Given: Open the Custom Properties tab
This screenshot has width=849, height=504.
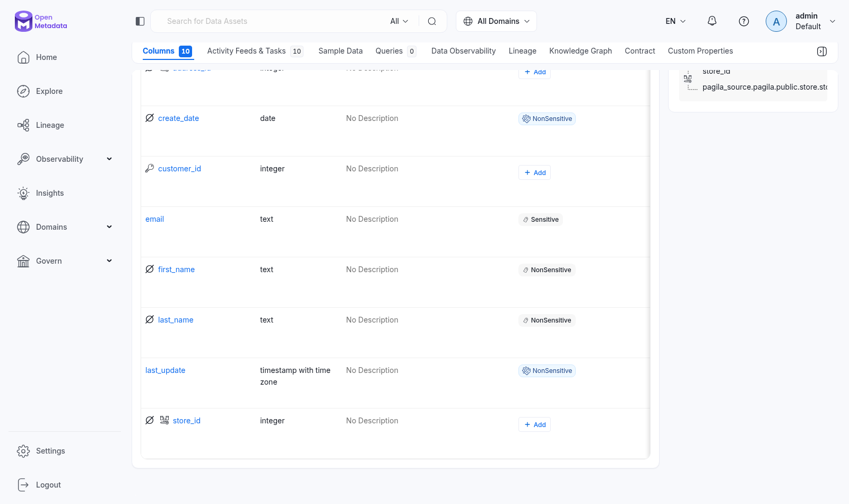Looking at the screenshot, I should pyautogui.click(x=700, y=51).
